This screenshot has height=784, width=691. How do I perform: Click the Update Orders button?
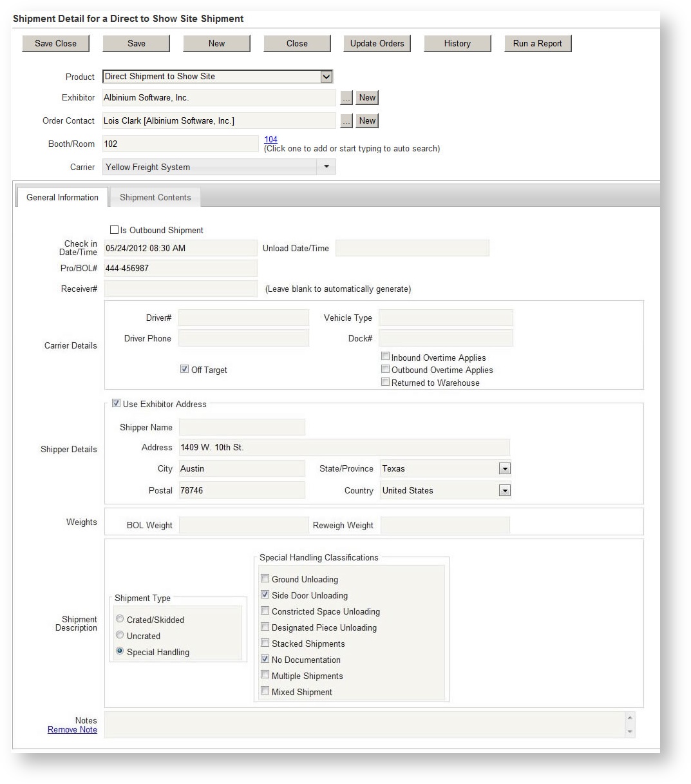(x=377, y=43)
